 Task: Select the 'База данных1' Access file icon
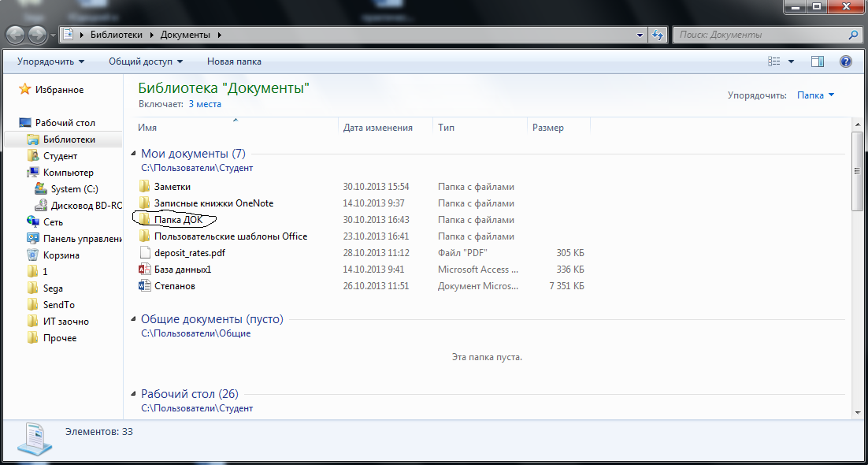pos(144,270)
